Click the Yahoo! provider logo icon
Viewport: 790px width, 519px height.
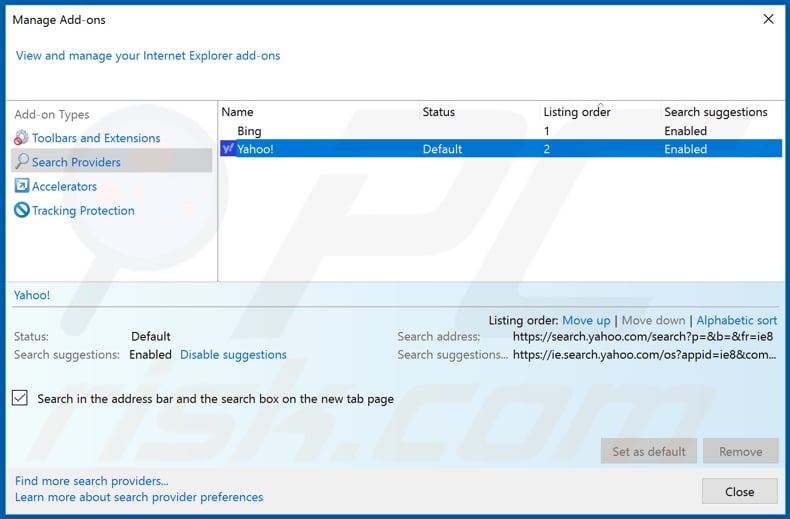(x=228, y=149)
